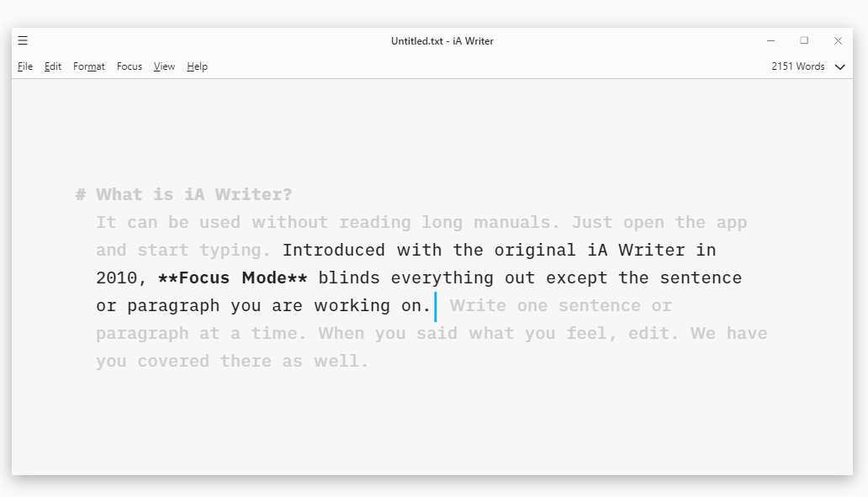Click the bold 'Focus Mode' text

pyautogui.click(x=232, y=278)
